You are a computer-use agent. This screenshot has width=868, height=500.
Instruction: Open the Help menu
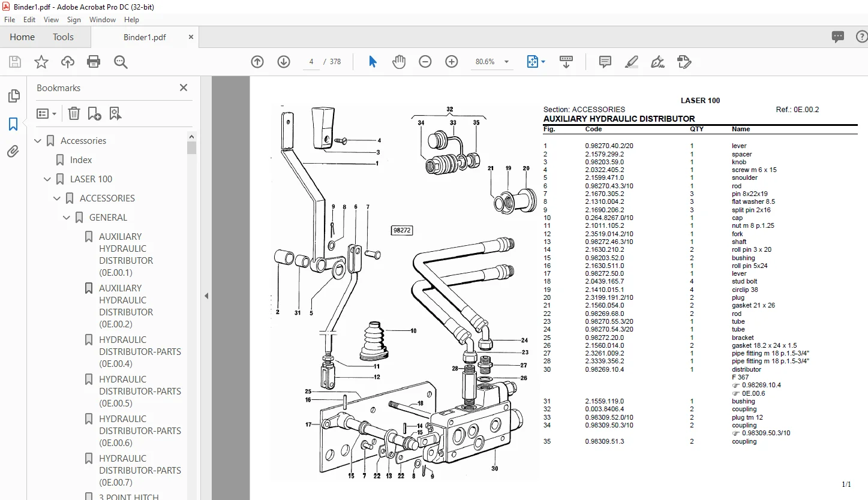coord(131,20)
